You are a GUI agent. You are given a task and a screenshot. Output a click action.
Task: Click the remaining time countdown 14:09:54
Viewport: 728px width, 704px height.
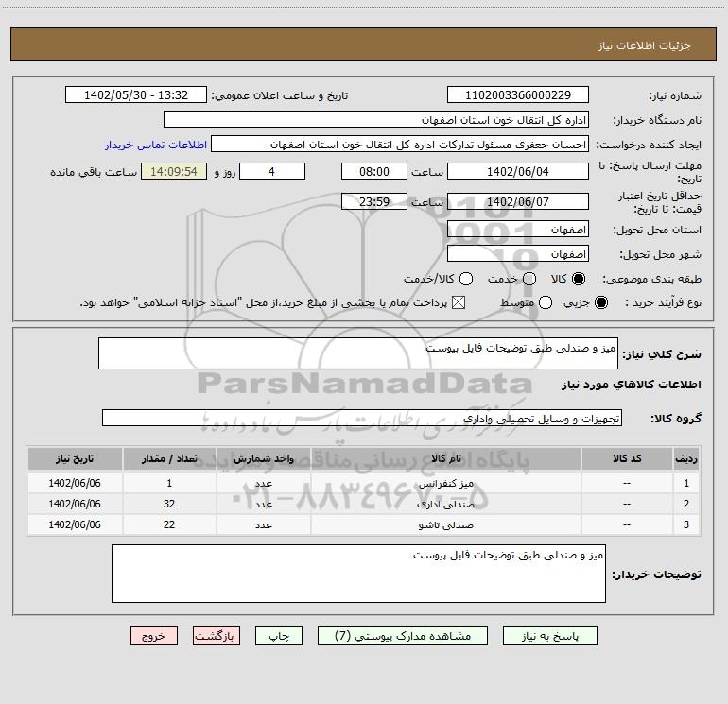(x=174, y=171)
